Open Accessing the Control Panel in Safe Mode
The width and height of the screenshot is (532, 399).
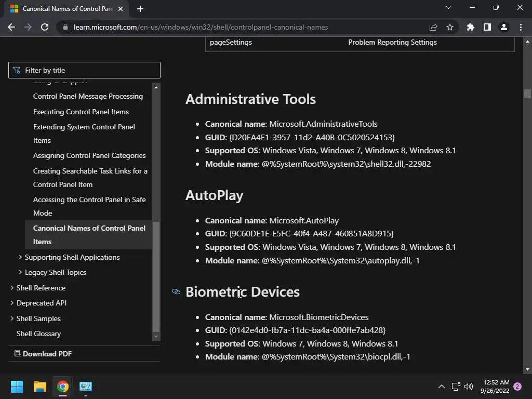(89, 206)
